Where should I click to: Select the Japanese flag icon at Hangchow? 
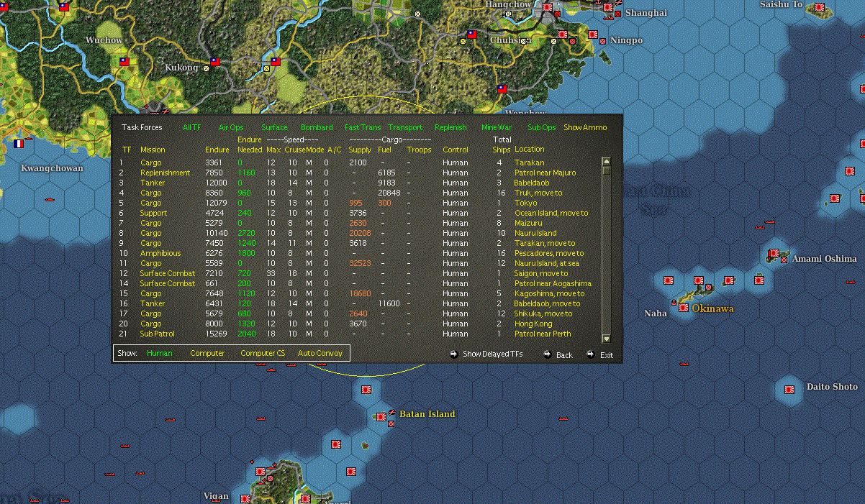coord(548,7)
